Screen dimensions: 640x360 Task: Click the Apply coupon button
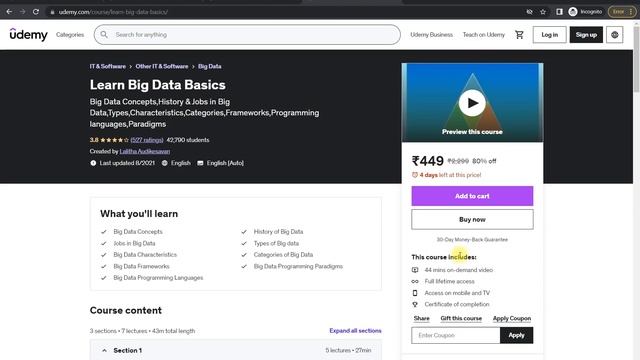point(516,336)
